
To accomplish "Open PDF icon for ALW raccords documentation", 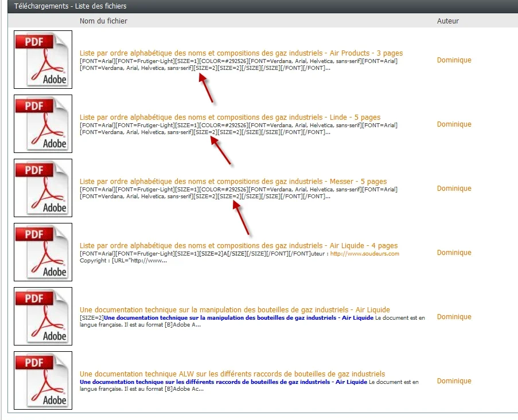I will coord(43,380).
